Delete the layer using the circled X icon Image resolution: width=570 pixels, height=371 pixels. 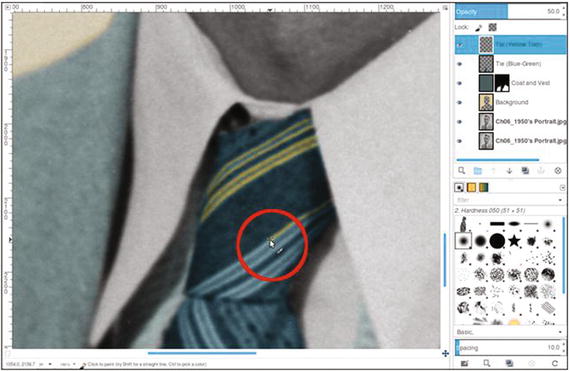coord(558,170)
